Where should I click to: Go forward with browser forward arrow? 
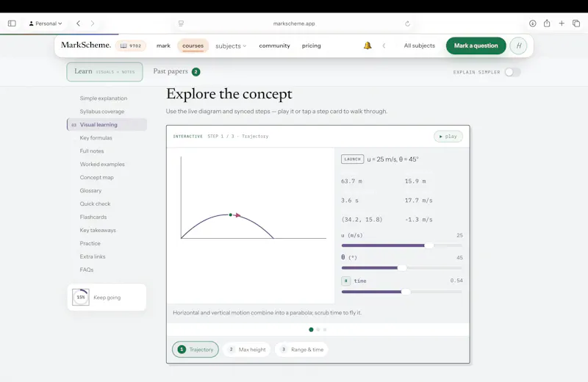coord(93,24)
